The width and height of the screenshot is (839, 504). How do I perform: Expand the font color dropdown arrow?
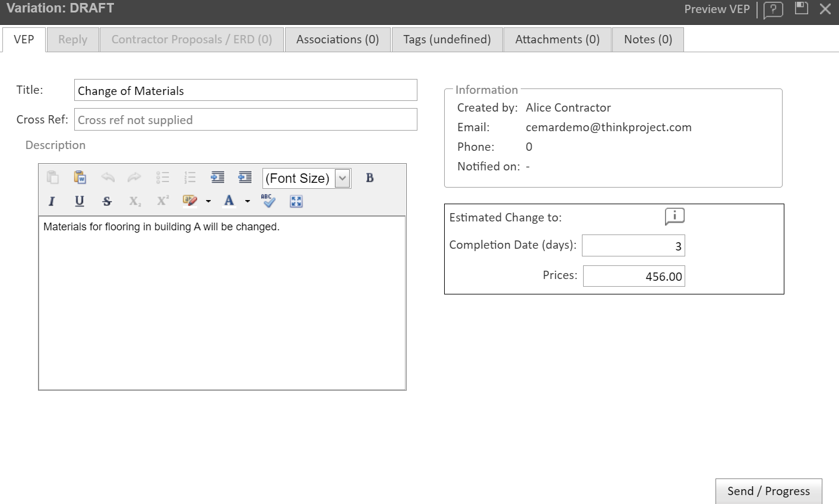(248, 201)
